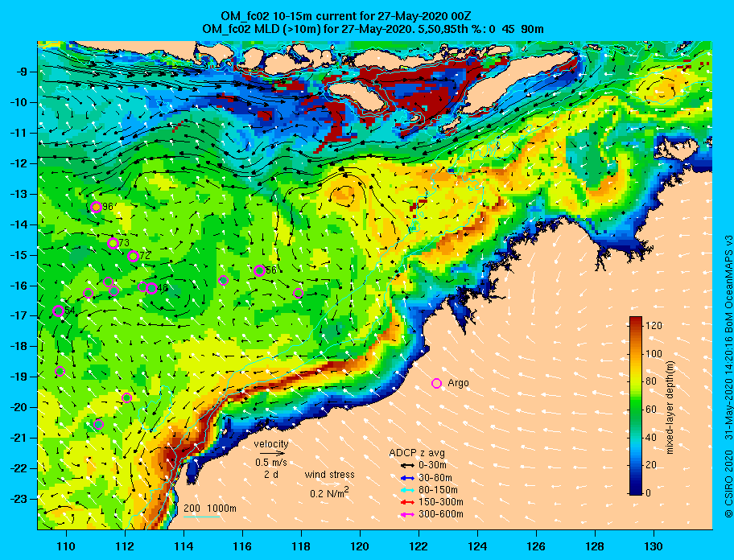The height and width of the screenshot is (560, 734).
Task: Click the Argo float marker labeled 96
Action: click(96, 208)
